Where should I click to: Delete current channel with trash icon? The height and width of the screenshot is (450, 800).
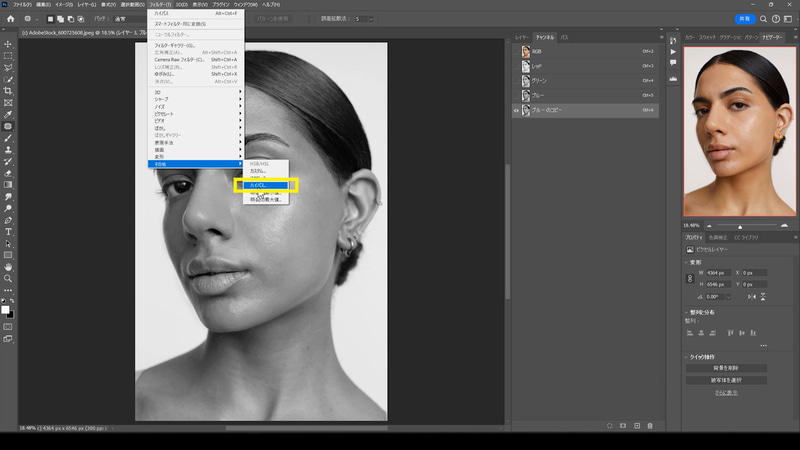point(650,425)
